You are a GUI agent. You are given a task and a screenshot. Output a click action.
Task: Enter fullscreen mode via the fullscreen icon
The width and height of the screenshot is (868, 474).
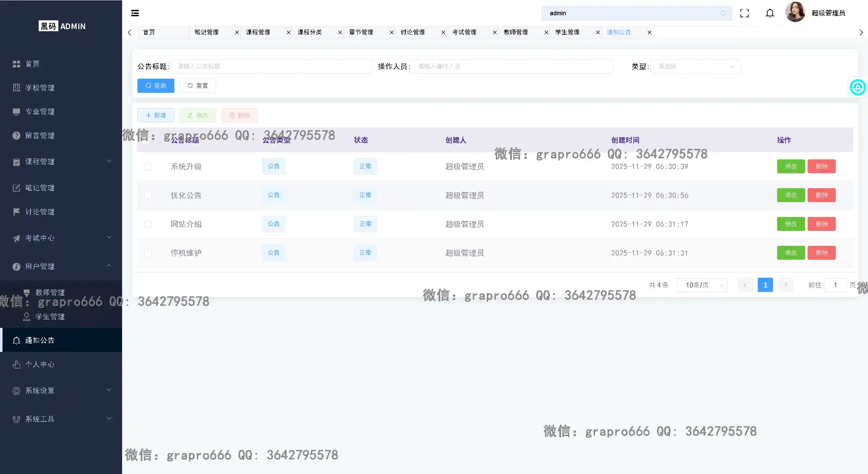click(x=745, y=13)
